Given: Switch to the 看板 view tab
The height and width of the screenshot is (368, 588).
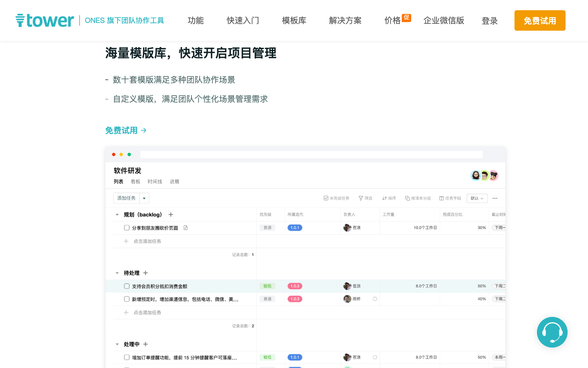Looking at the screenshot, I should point(135,182).
